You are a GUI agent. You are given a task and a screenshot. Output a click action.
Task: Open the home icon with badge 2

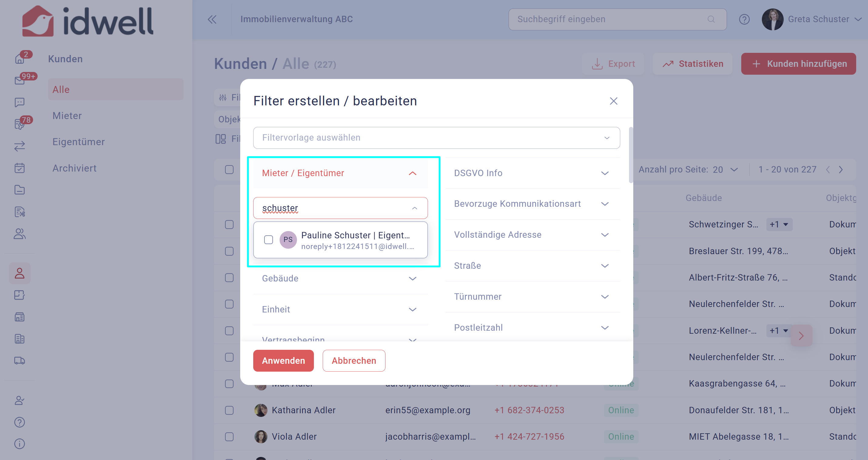coord(19,59)
